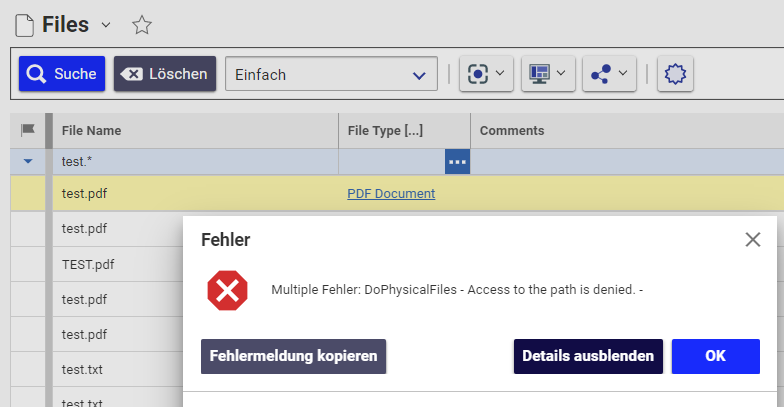Open the PDF Document link
Viewport: 784px width, 407px height.
pyautogui.click(x=391, y=194)
